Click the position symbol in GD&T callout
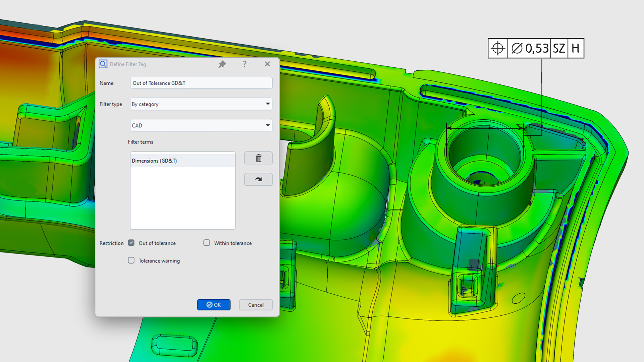 pos(498,48)
